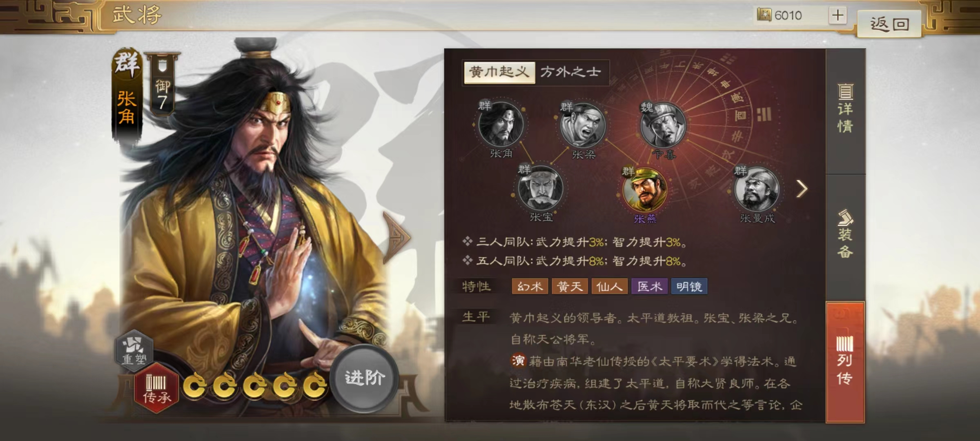Click the 返回 back button
980x441 pixels.
pos(889,24)
